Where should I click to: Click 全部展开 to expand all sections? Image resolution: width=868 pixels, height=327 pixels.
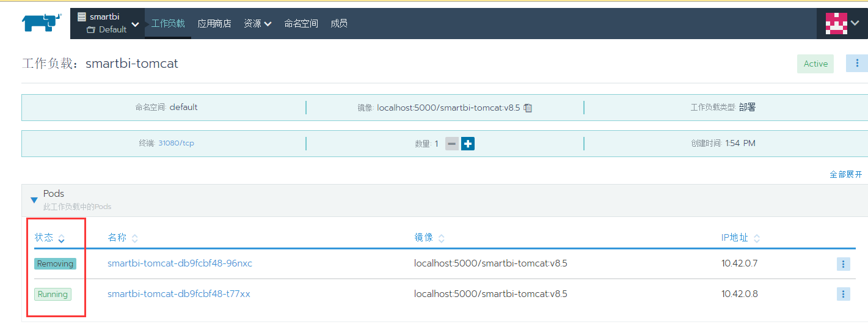click(x=846, y=174)
